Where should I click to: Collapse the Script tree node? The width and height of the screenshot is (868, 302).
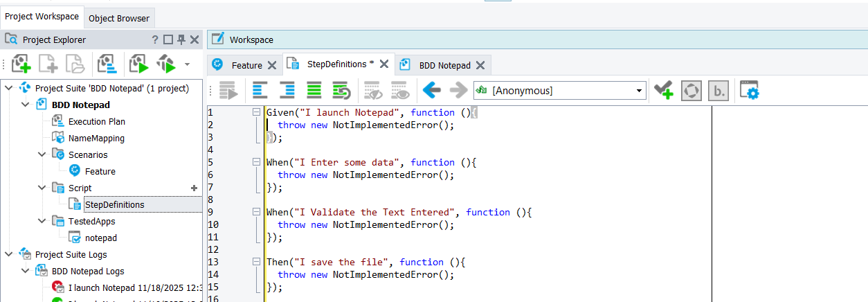click(42, 188)
